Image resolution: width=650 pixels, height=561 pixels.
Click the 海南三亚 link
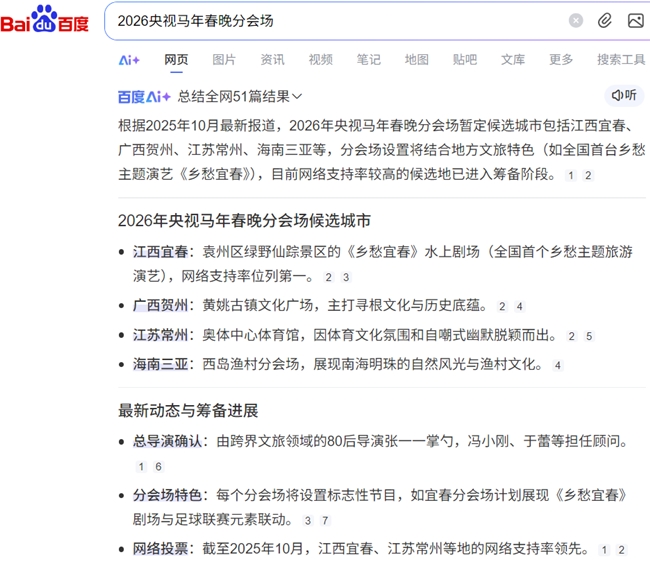click(x=160, y=365)
